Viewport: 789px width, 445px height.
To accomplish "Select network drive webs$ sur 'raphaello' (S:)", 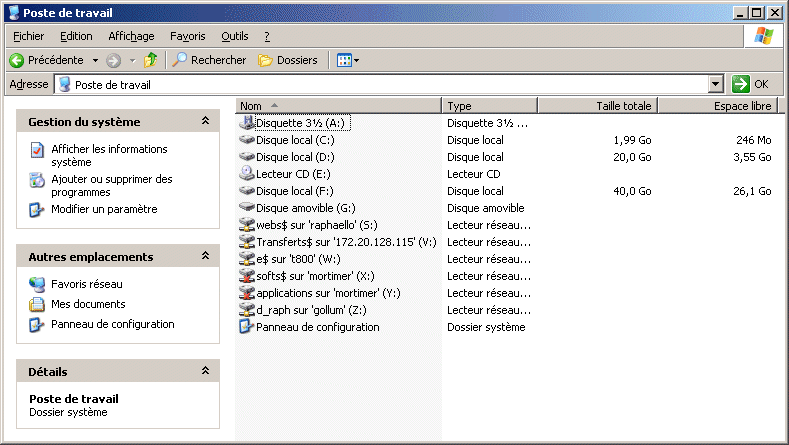I will pyautogui.click(x=248, y=225).
